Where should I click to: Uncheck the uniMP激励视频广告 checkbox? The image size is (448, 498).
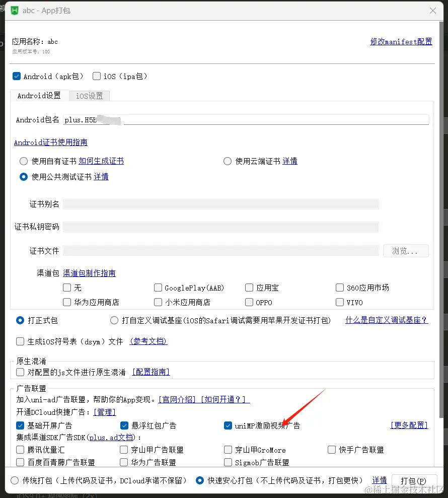tap(228, 425)
